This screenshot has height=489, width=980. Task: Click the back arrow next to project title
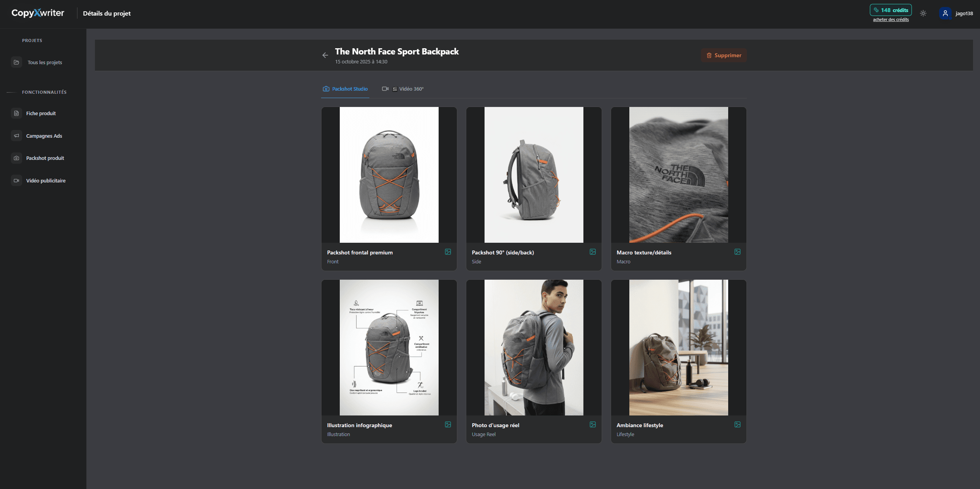[325, 55]
